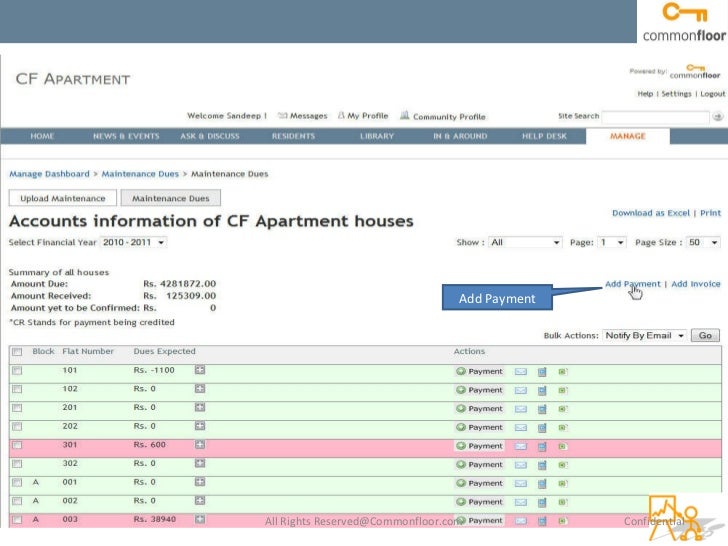Screen dimensions: 728x546
Task: Click the envelope email icon in flat 102 row
Action: (521, 390)
